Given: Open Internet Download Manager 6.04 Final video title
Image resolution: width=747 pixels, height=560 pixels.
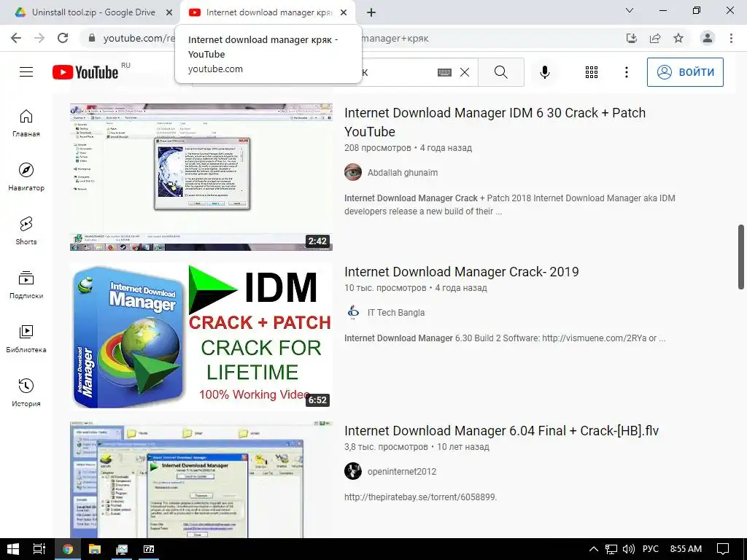Looking at the screenshot, I should pyautogui.click(x=501, y=430).
